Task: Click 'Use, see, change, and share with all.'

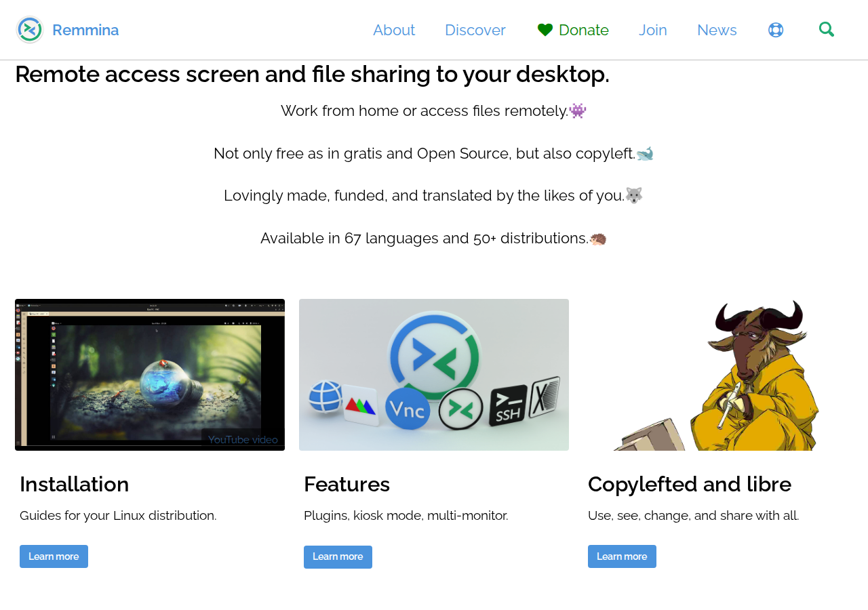Action: 694,516
